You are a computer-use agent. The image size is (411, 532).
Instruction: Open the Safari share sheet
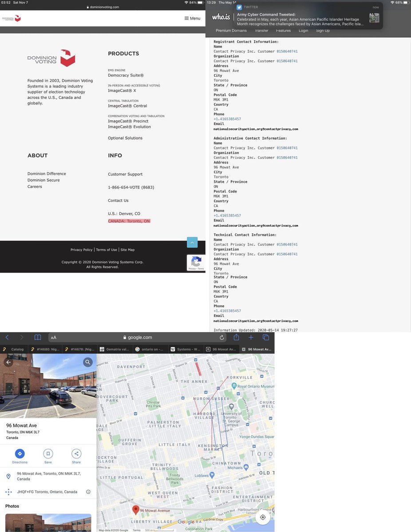[x=237, y=337]
